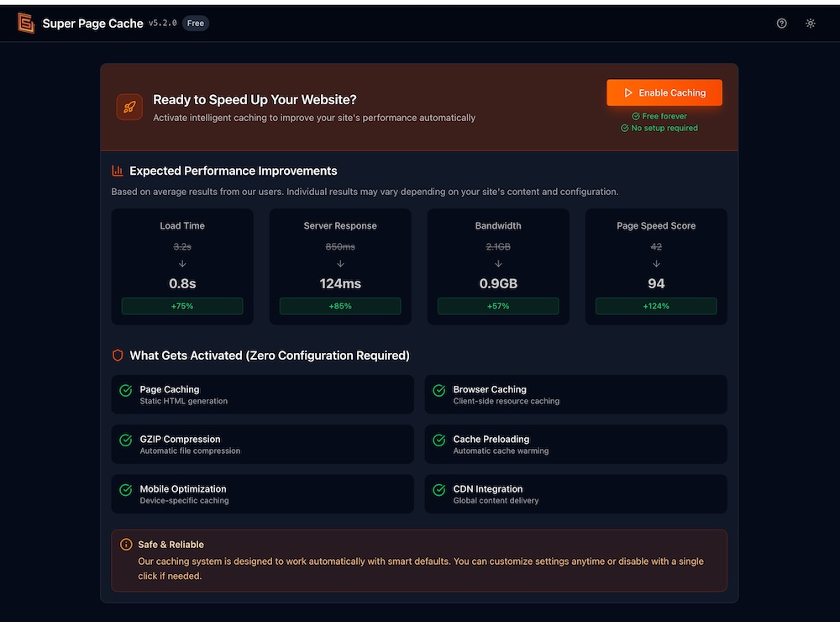The height and width of the screenshot is (622, 840).
Task: Click the shield icon beside What Gets Activated
Action: point(118,356)
